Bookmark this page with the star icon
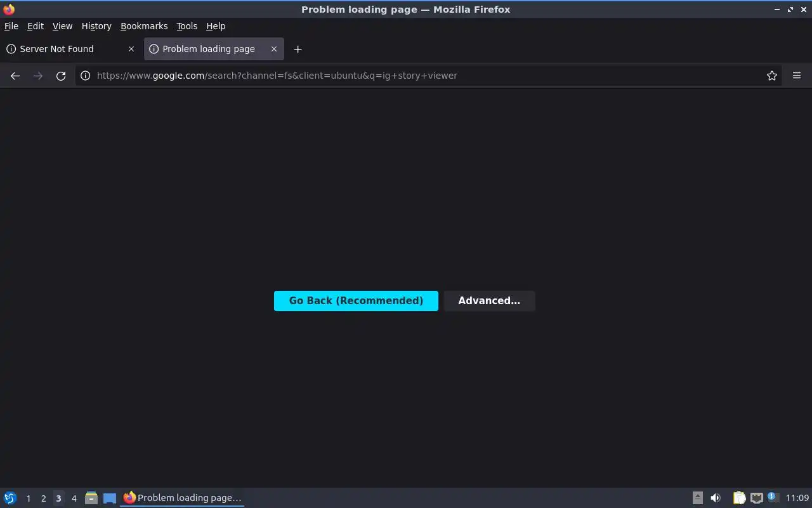Image resolution: width=812 pixels, height=508 pixels. (772, 76)
